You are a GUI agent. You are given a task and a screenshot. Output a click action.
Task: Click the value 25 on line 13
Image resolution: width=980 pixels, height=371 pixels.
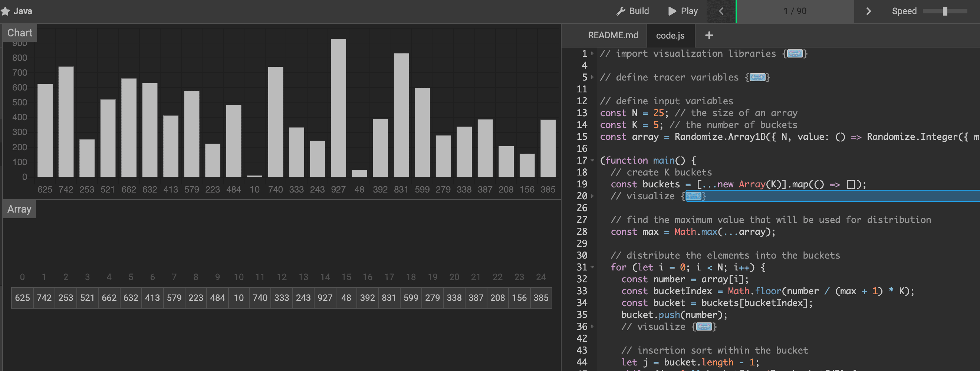click(658, 114)
